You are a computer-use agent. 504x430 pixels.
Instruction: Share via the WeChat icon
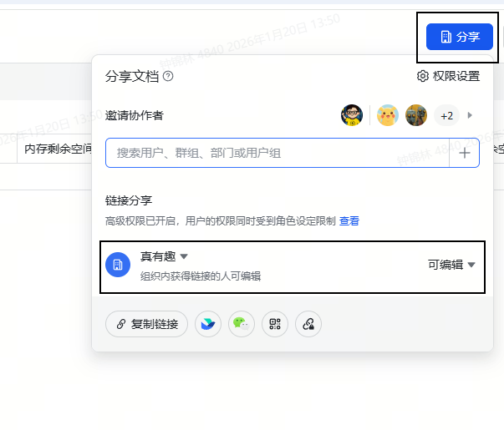point(242,324)
